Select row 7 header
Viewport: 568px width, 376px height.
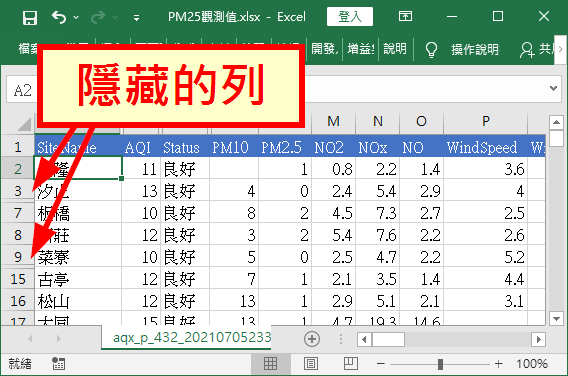pyautogui.click(x=18, y=213)
